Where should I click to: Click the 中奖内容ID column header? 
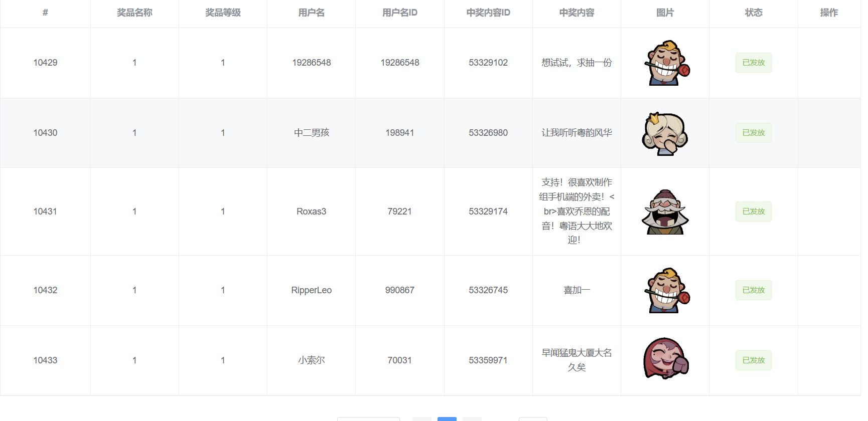coord(488,13)
